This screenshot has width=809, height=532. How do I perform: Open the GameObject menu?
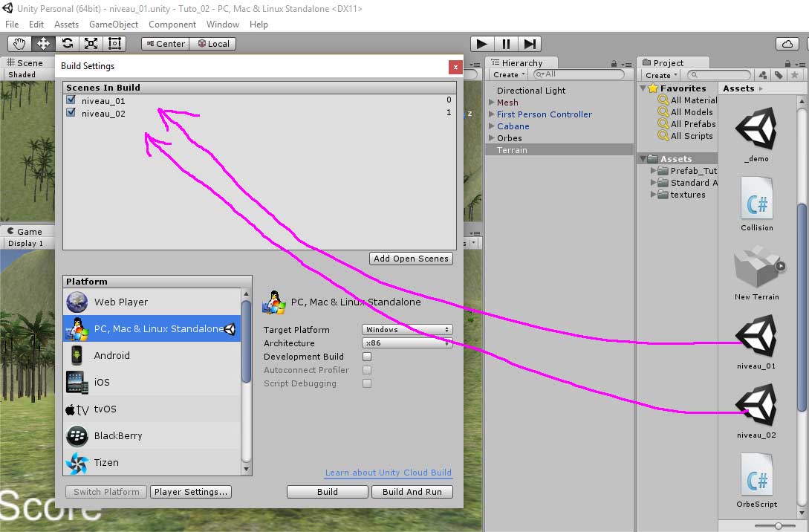coord(114,25)
